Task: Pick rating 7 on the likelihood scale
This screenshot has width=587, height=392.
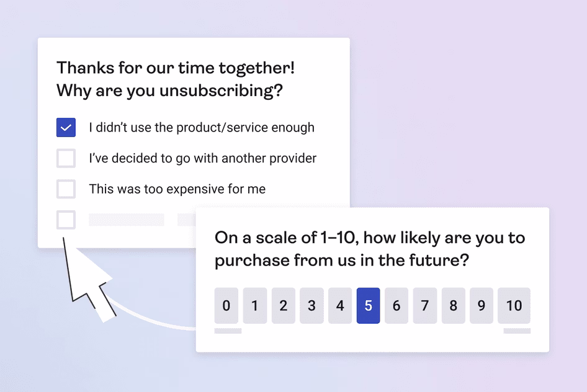Action: pyautogui.click(x=424, y=306)
